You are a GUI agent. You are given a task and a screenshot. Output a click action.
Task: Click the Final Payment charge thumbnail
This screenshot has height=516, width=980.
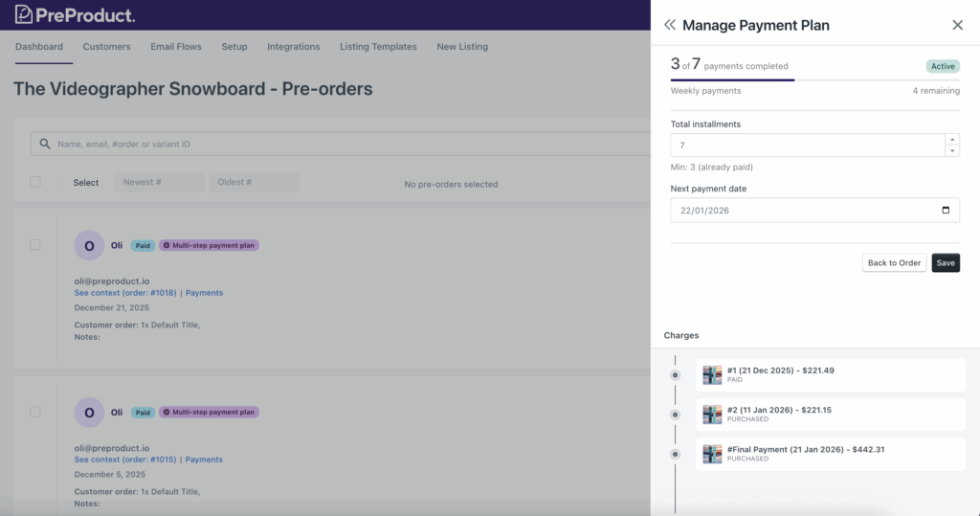tap(712, 454)
